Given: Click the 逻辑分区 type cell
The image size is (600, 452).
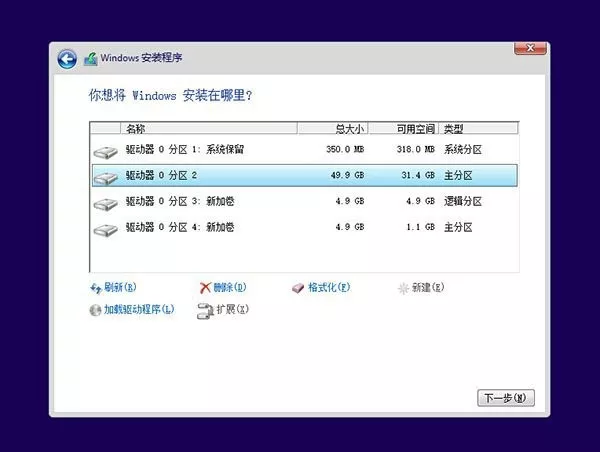Looking at the screenshot, I should pyautogui.click(x=463, y=201).
